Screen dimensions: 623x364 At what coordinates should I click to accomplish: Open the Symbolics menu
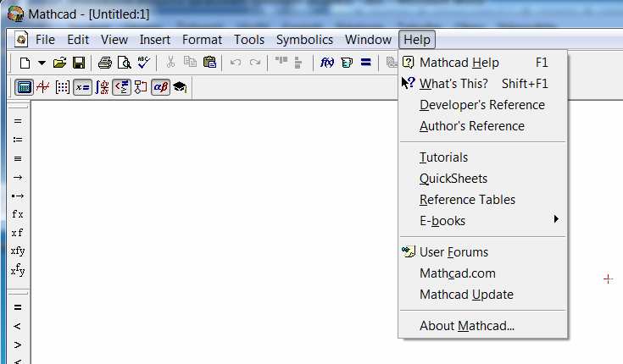(304, 40)
